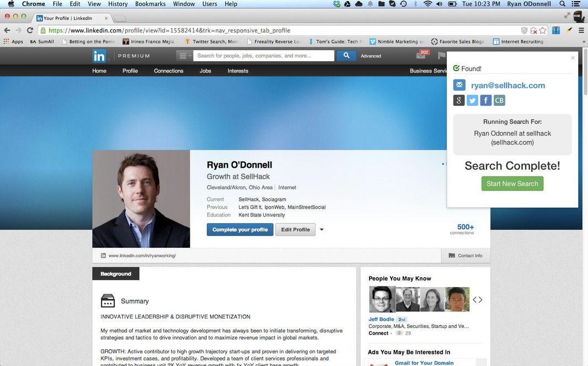Screen dimensions: 588x366
Task: Click the Time Machine menu bar icon
Action: [404, 4]
